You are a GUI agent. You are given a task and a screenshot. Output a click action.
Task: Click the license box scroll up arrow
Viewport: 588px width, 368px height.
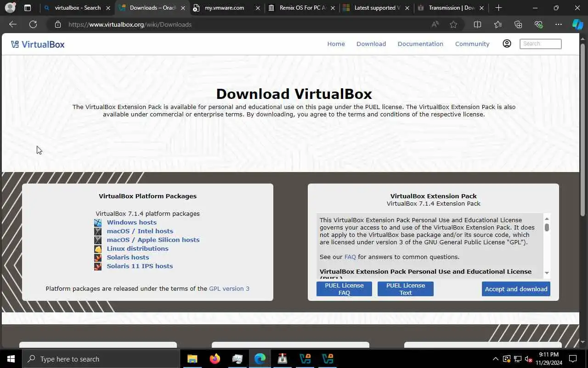coord(547,218)
